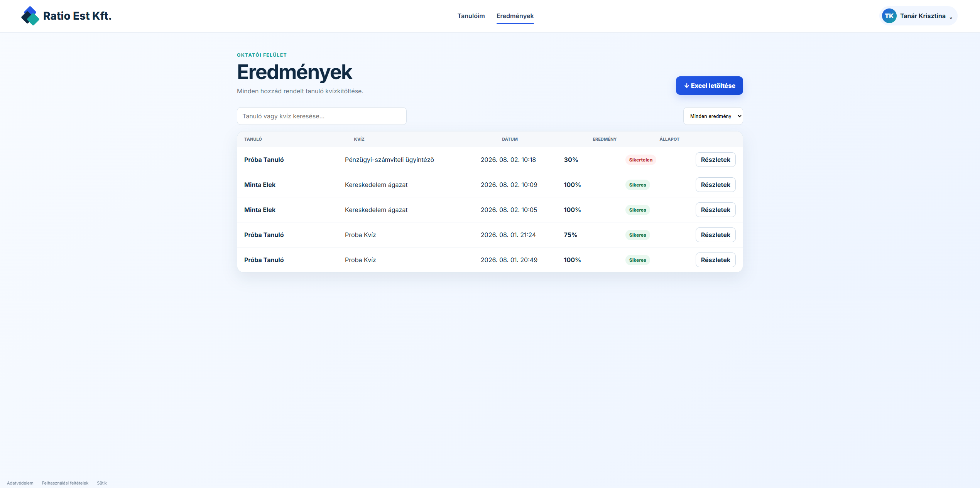Click the Kereskedelem ágazat cell in the 10:09 row
The width and height of the screenshot is (980, 488).
[376, 185]
